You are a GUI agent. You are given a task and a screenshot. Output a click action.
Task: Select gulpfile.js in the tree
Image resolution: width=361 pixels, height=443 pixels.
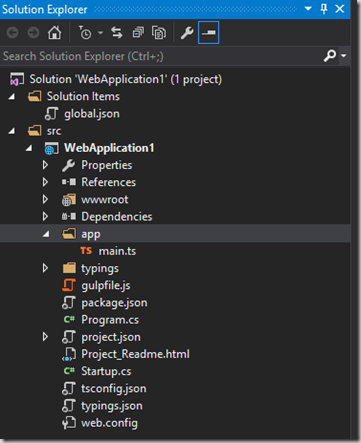(105, 285)
